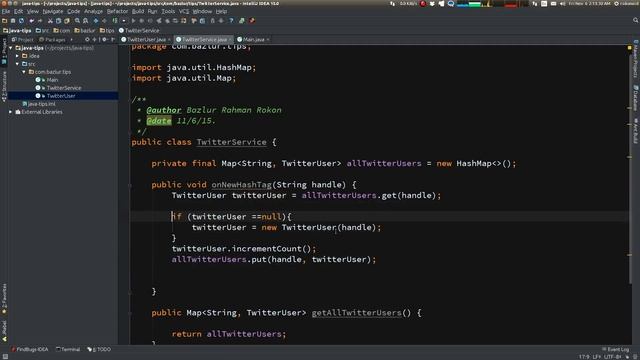The height and width of the screenshot is (360, 640).
Task: Click the Cut scissors icon
Action: pyautogui.click(x=50, y=21)
